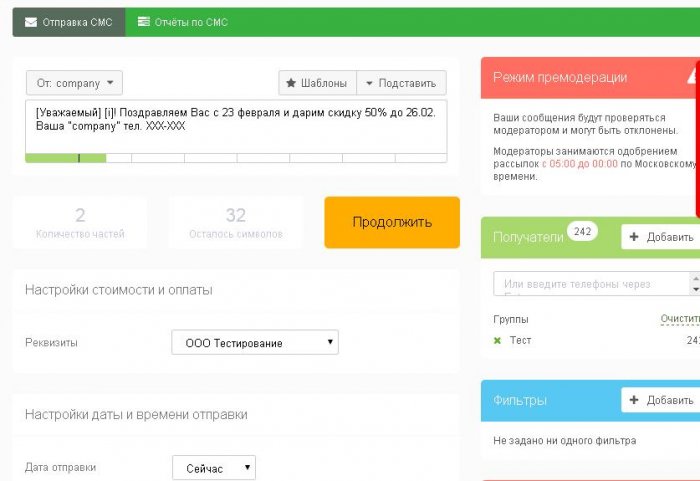Click the green message length progress bar
The width and height of the screenshot is (700, 481).
pyautogui.click(x=65, y=158)
